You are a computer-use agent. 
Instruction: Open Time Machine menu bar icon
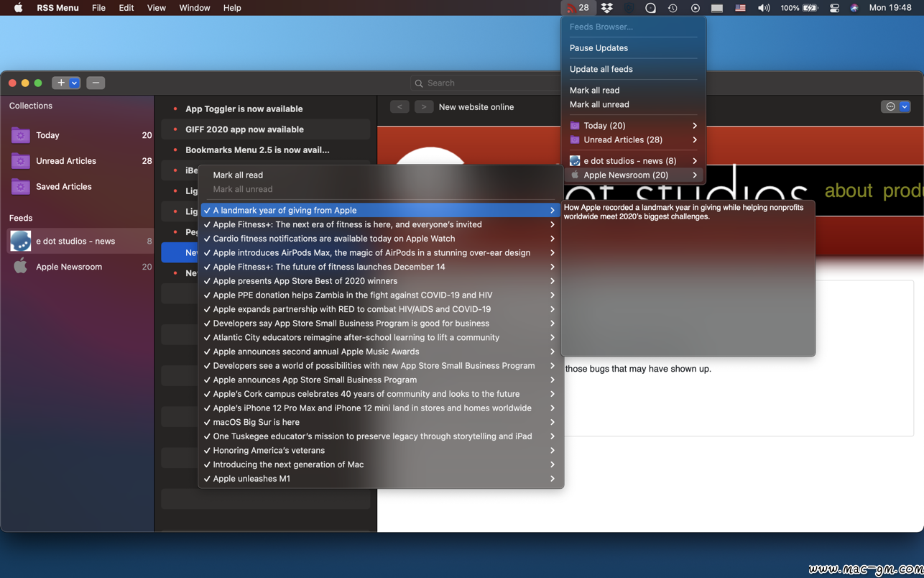(673, 8)
